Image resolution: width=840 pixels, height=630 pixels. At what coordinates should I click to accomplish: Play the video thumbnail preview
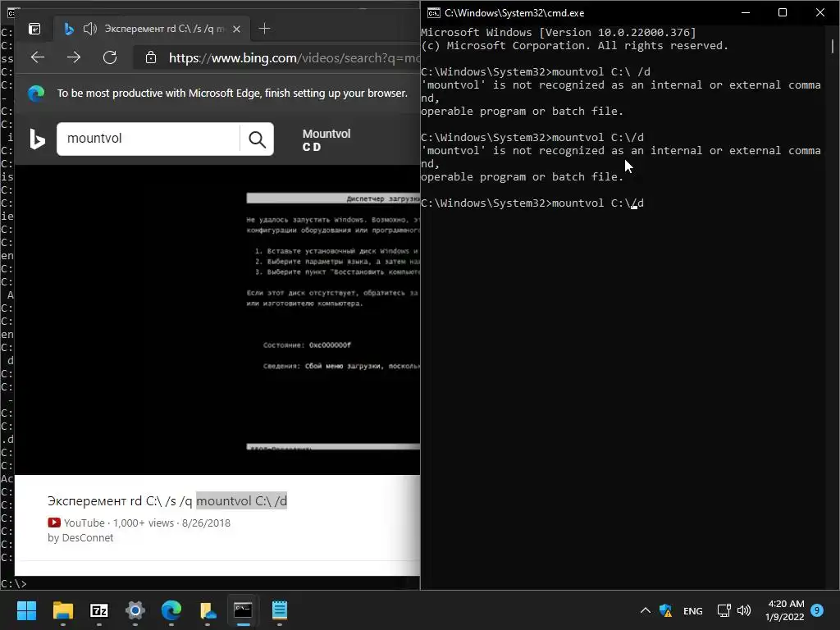pyautogui.click(x=217, y=320)
